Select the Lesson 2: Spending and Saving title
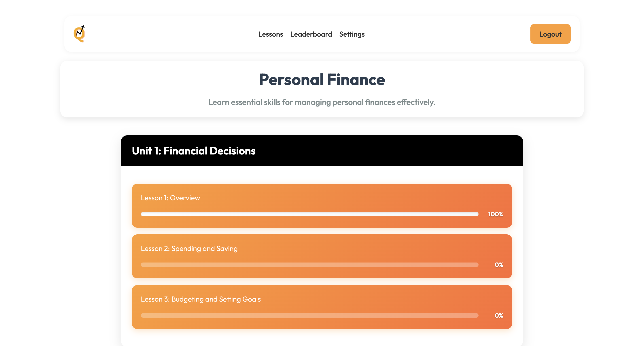 pyautogui.click(x=189, y=249)
